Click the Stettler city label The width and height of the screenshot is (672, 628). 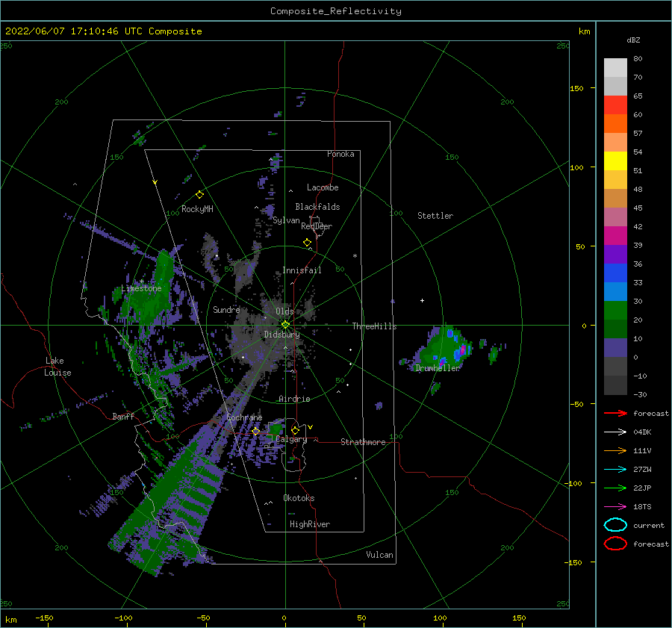point(435,216)
